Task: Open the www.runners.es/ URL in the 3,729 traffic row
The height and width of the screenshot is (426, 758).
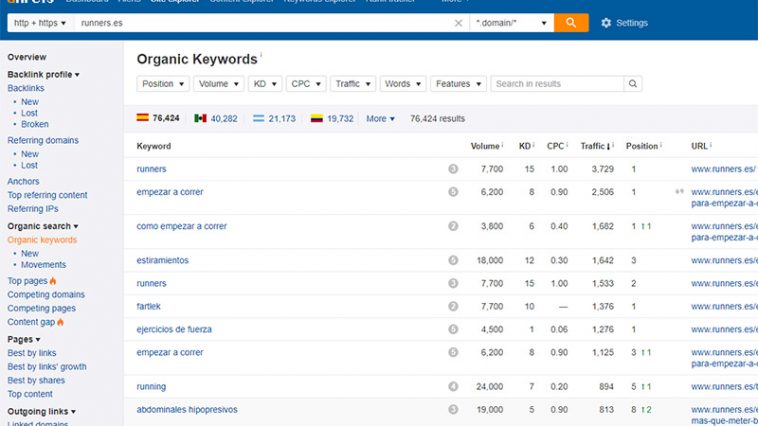Action: click(x=723, y=169)
